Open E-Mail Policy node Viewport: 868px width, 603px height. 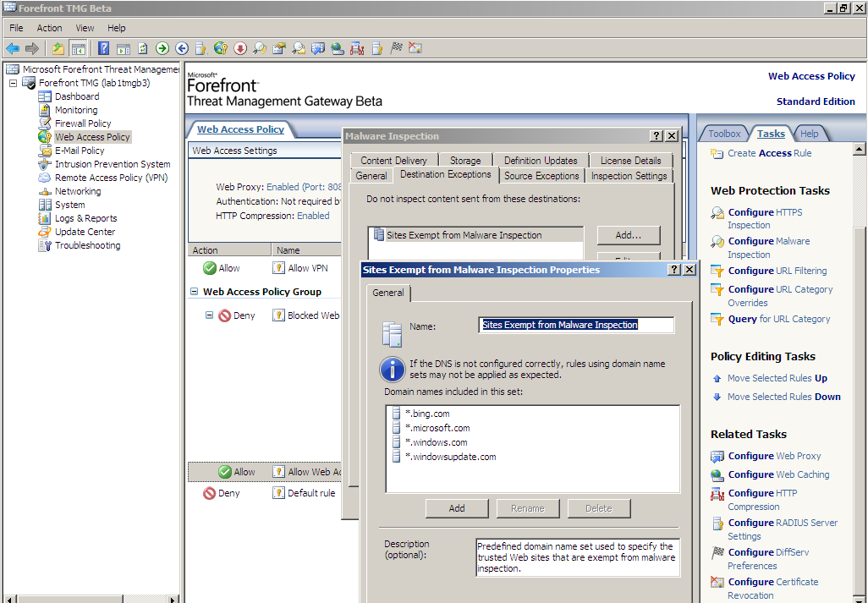coord(80,151)
